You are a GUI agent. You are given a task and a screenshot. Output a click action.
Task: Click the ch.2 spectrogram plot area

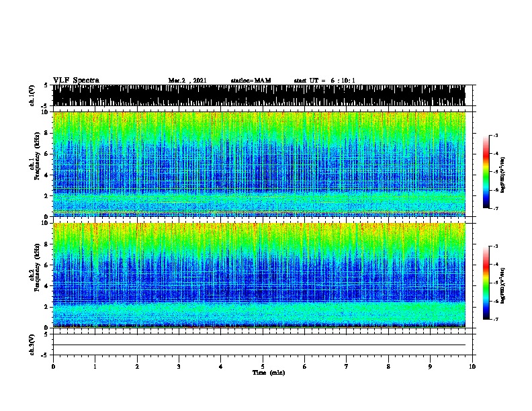point(259,275)
